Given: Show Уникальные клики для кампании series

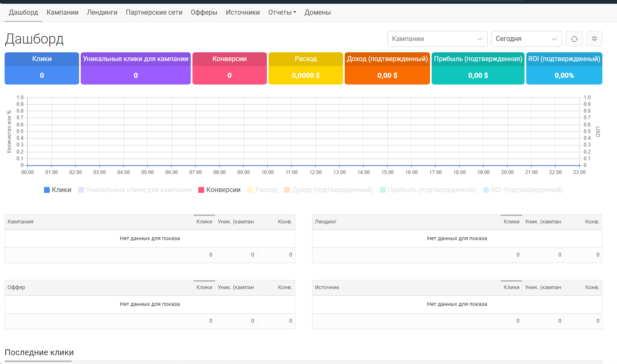Looking at the screenshot, I should 135,190.
